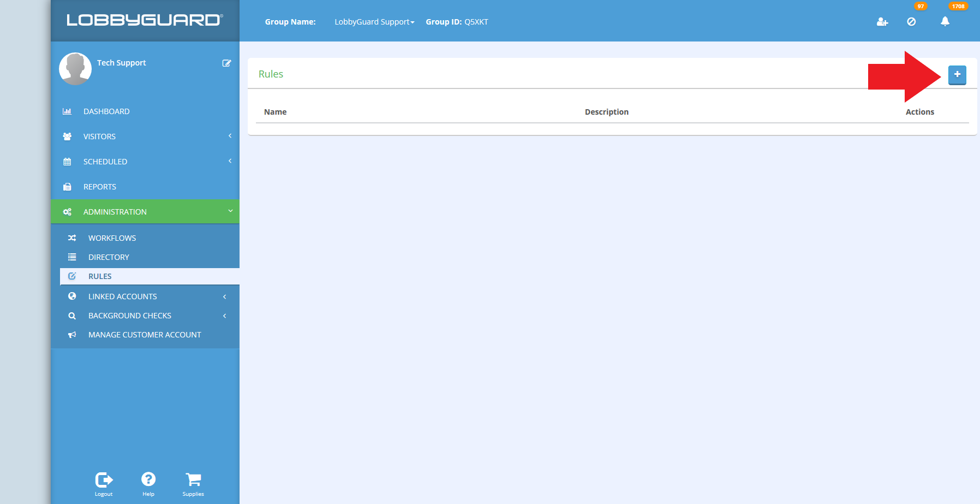Click the Group Name label
Viewport: 980px width, 504px height.
290,22
